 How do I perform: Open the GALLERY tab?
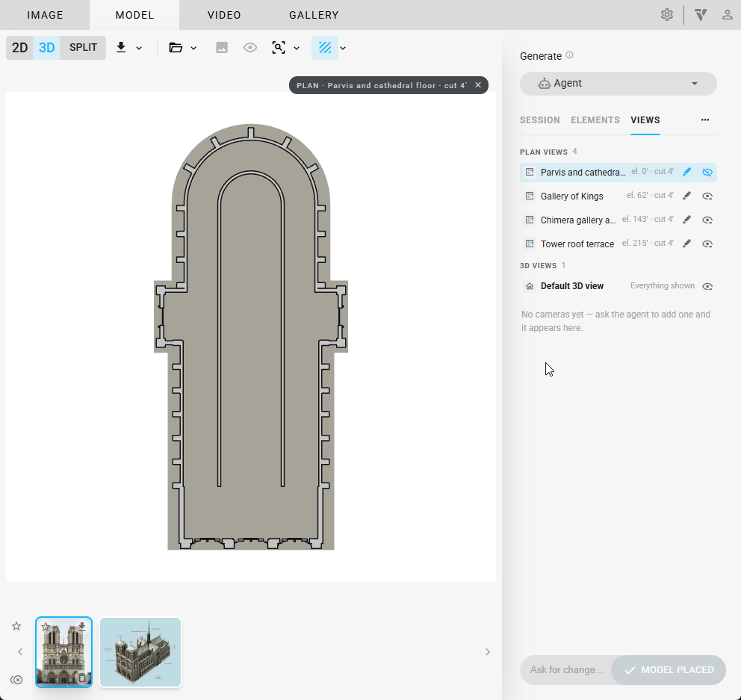pyautogui.click(x=314, y=15)
